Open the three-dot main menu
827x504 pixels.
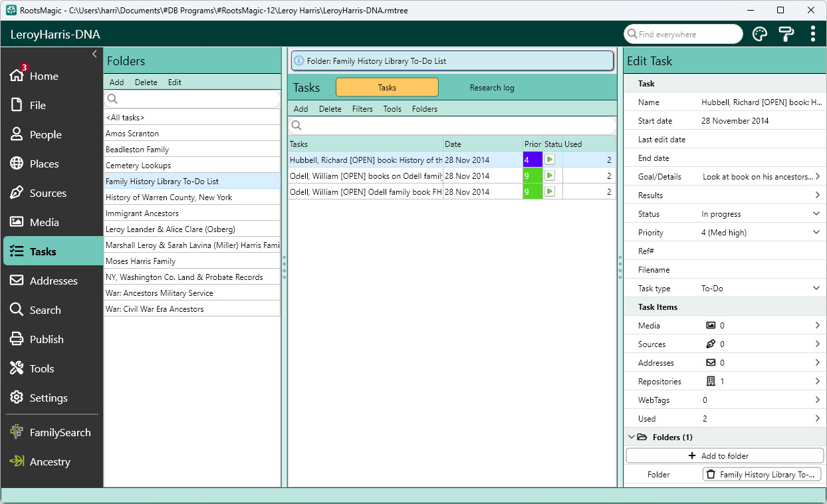pos(812,35)
